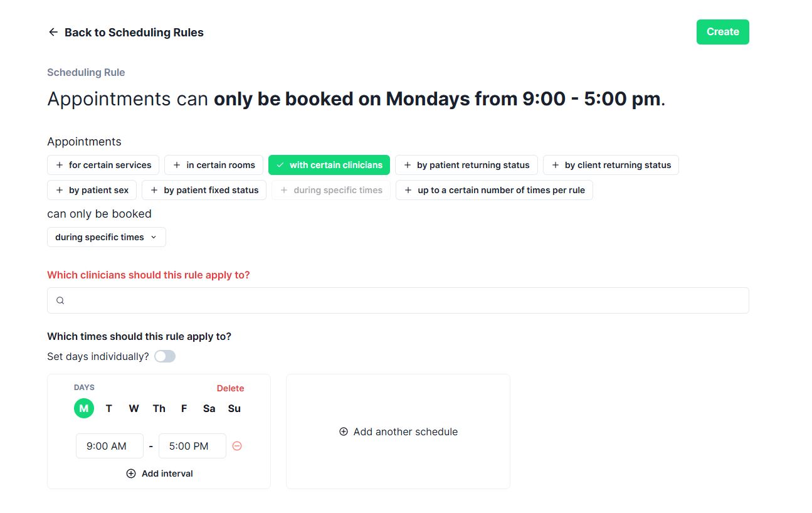Image resolution: width=812 pixels, height=513 pixels.
Task: Open the 'during specific times' dropdown
Action: (106, 237)
